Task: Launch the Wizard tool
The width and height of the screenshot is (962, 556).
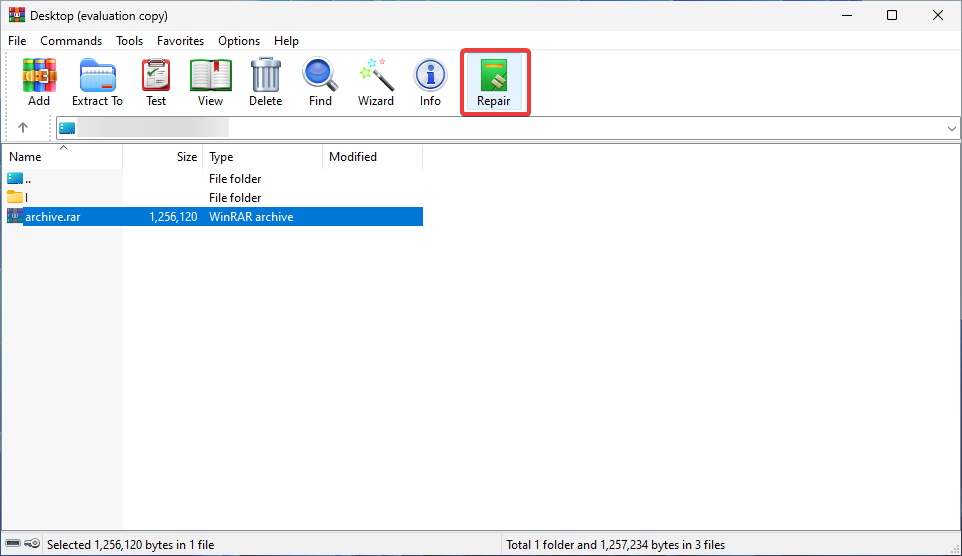Action: [x=375, y=82]
